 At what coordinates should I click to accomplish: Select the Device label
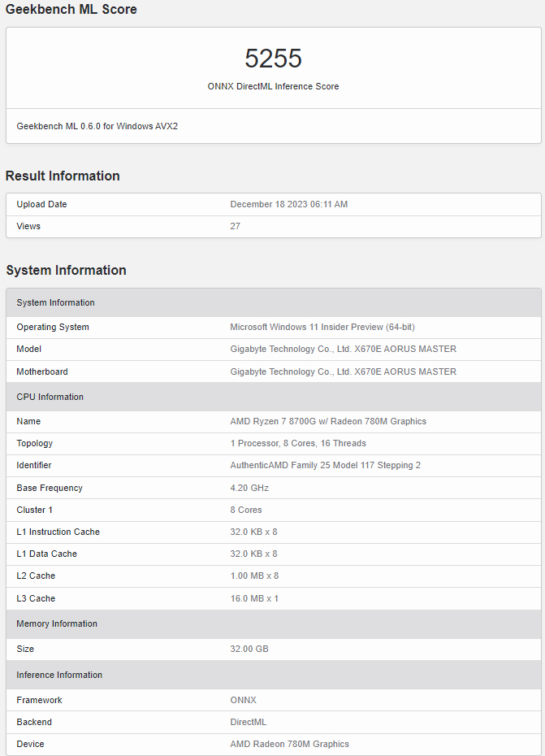[x=30, y=744]
